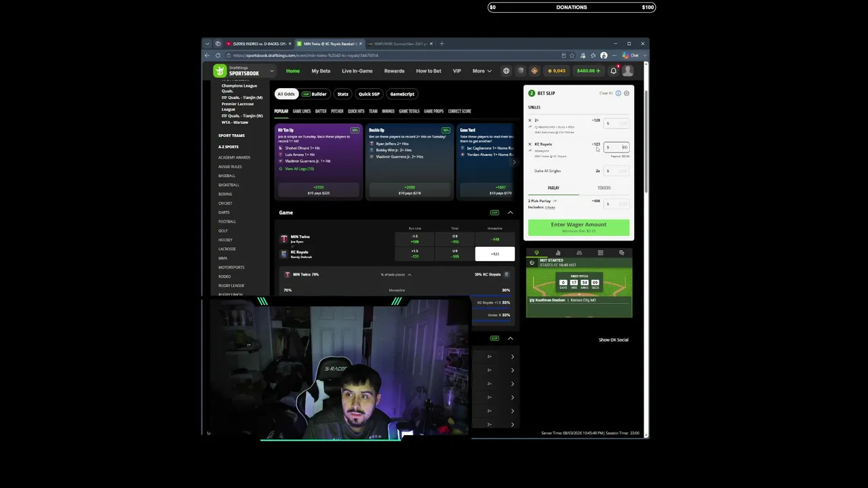
Task: Focus the 2 Pick Parlay wager field
Action: 616,203
